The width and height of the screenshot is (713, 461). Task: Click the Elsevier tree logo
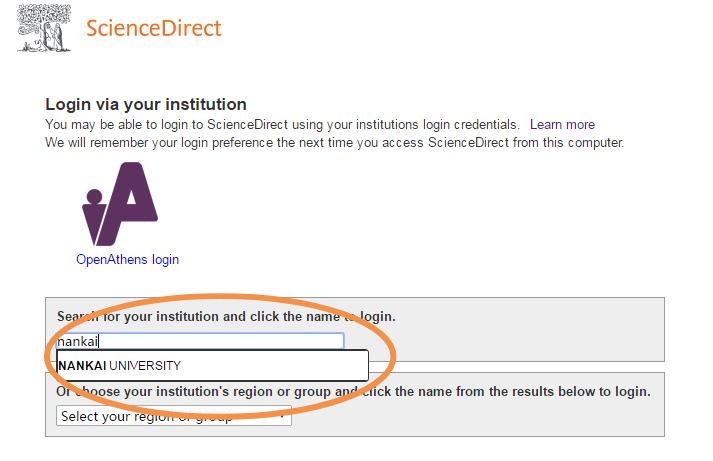44,28
